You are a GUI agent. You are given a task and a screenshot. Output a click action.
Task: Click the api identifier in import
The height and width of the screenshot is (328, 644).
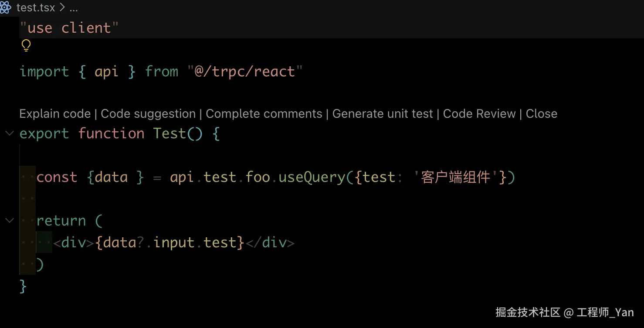[x=106, y=72]
